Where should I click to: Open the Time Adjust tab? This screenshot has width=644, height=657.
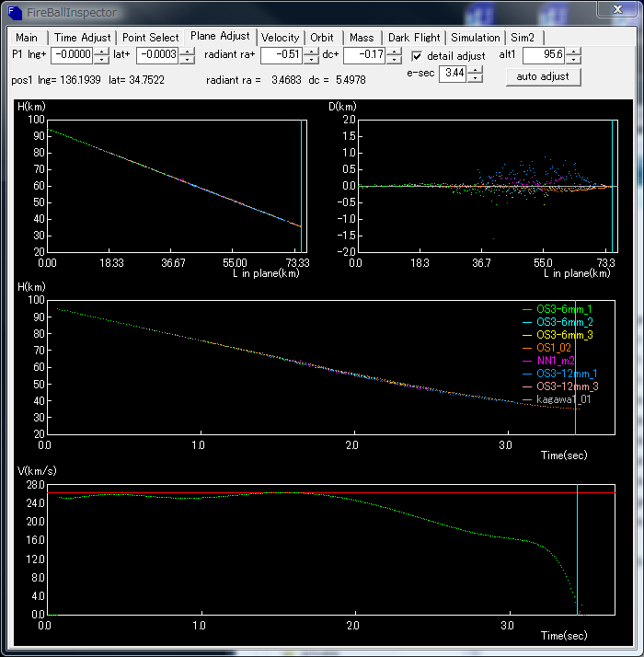pyautogui.click(x=83, y=38)
